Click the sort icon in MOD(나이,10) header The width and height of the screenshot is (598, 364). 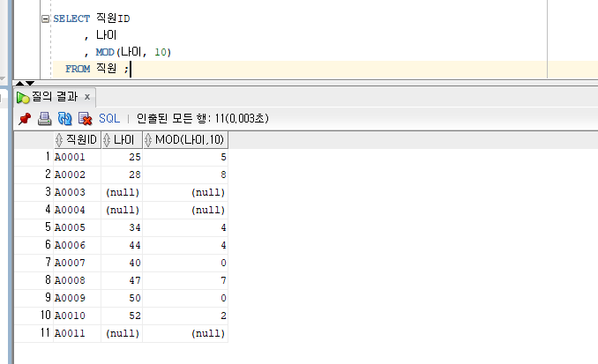pyautogui.click(x=148, y=140)
